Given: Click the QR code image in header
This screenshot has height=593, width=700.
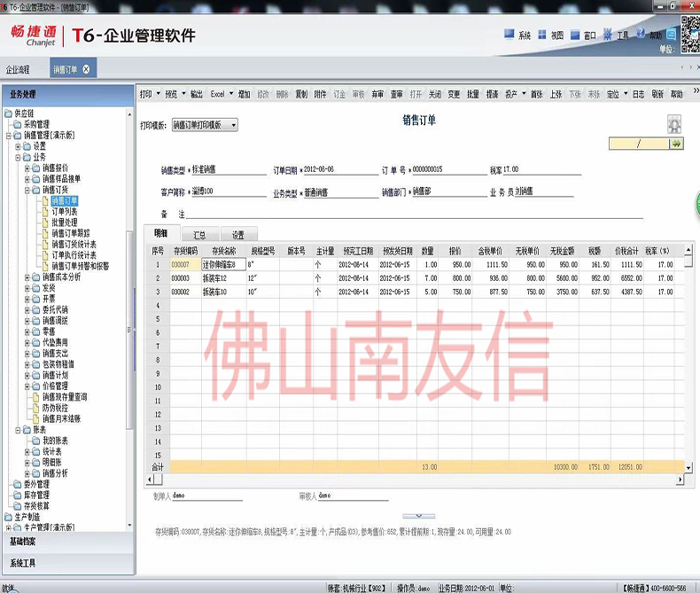Looking at the screenshot, I should coord(690,34).
